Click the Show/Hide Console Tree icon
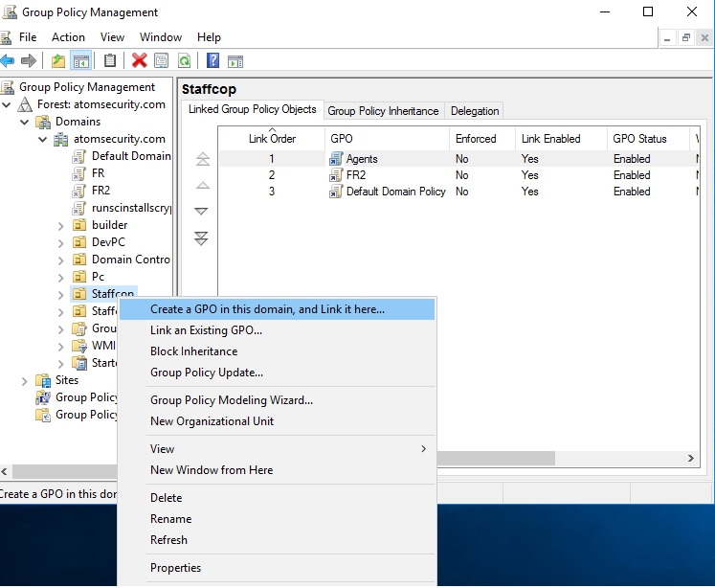The height and width of the screenshot is (588, 715). coord(81,60)
